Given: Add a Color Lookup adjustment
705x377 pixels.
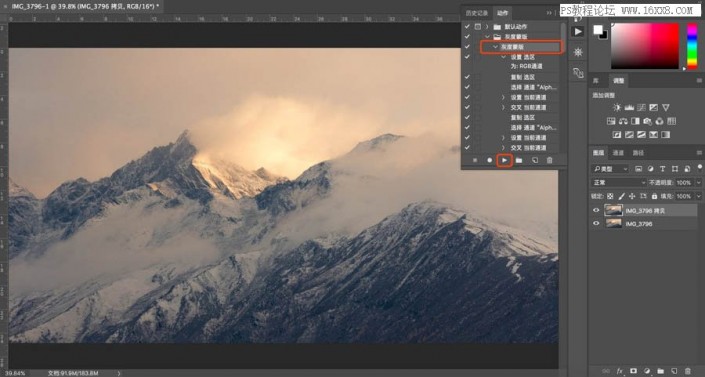Looking at the screenshot, I should [672, 121].
